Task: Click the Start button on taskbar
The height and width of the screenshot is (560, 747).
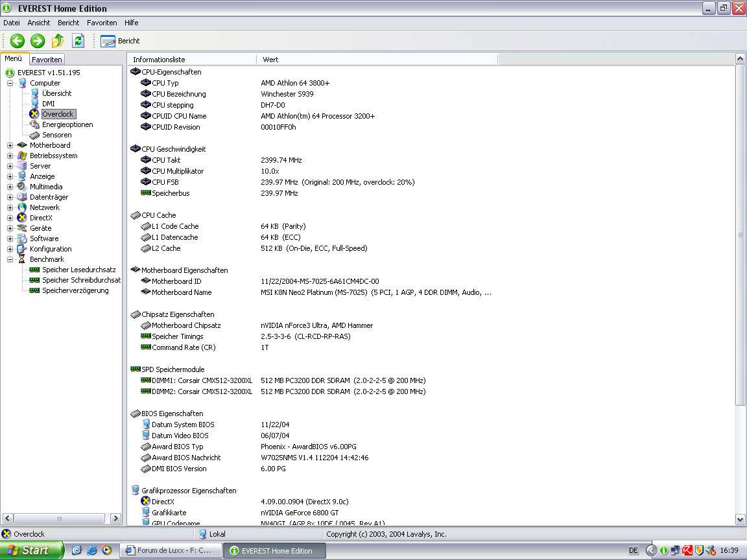Action: 31,550
